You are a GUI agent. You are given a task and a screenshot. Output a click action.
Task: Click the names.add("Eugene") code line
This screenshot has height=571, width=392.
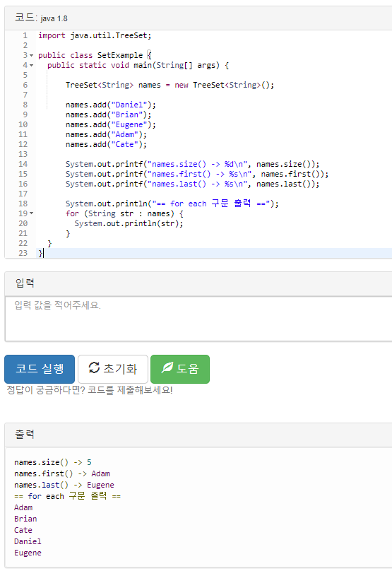point(111,124)
